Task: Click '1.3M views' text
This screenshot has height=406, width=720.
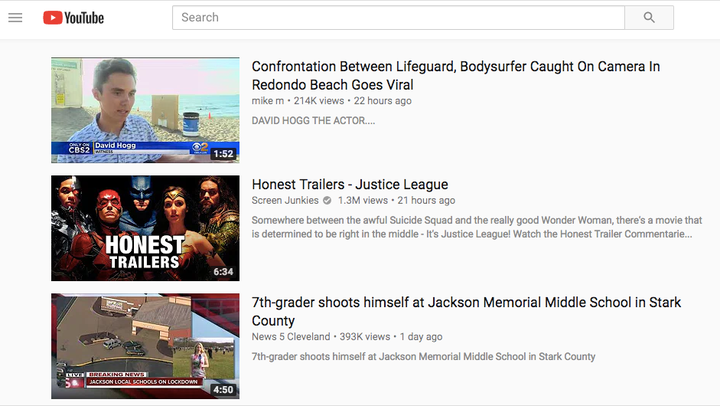Action: 363,200
